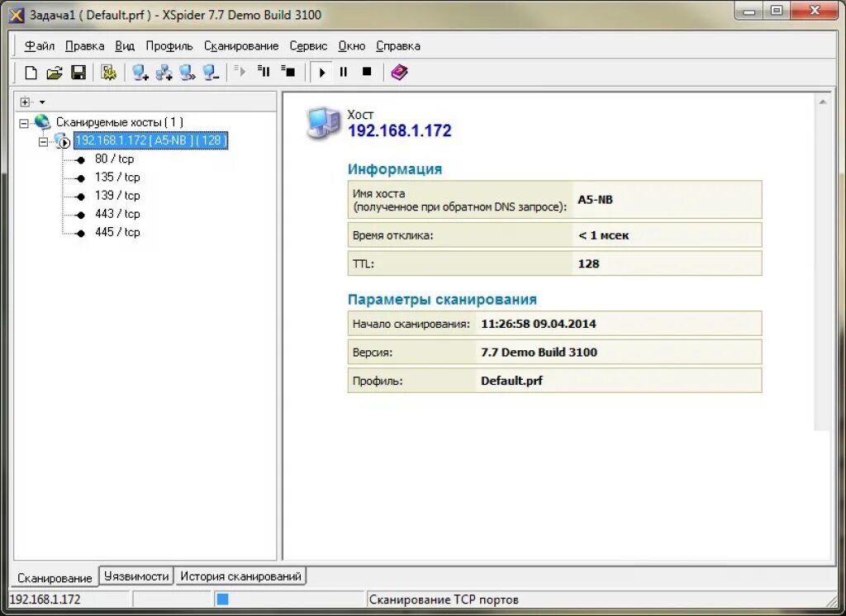Click the window resize grip at bottom corner
Viewport: 846px width, 616px height.
pyautogui.click(x=831, y=601)
